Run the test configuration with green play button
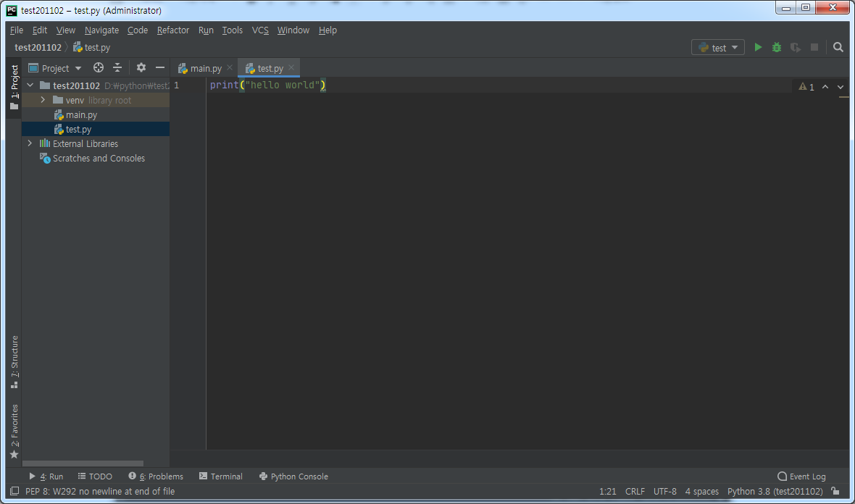The height and width of the screenshot is (504, 855). tap(758, 47)
